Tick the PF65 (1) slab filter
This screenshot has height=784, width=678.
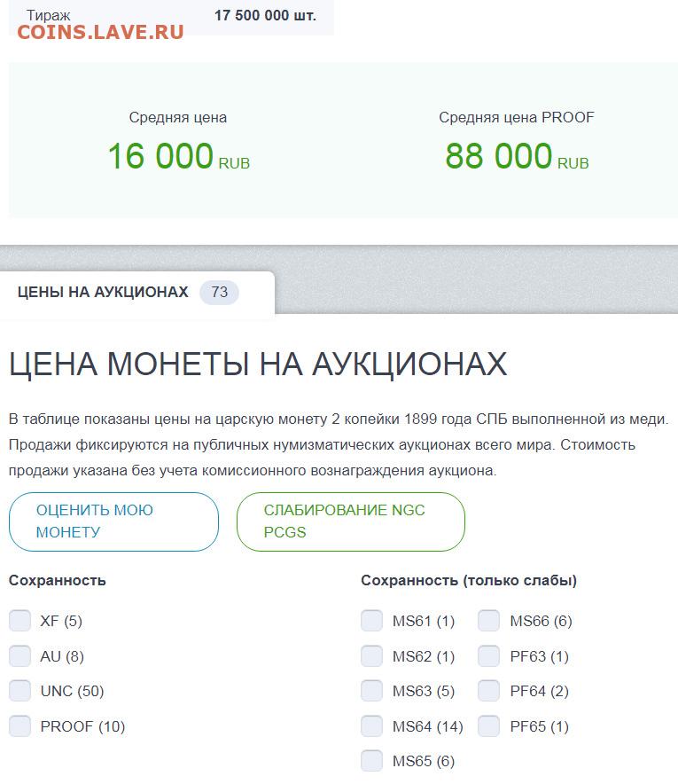click(x=488, y=725)
